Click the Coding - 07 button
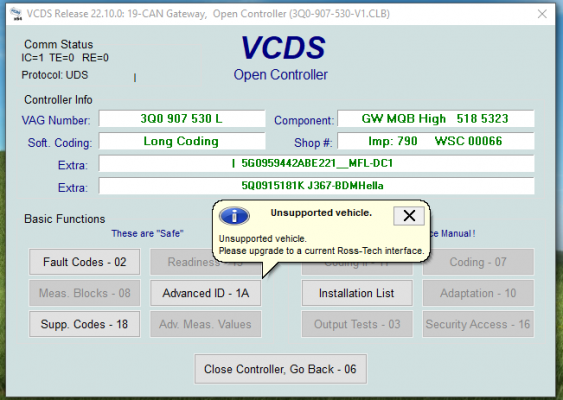Viewport: 563px width, 400px height. (478, 262)
